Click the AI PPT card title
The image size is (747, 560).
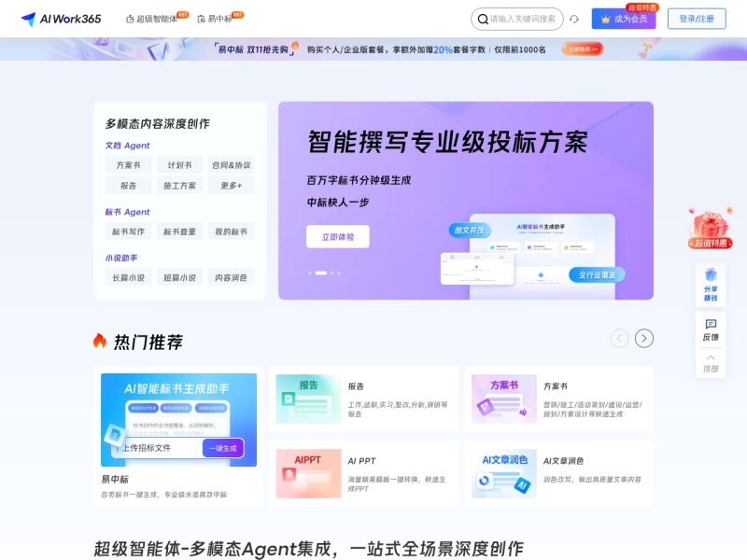[x=361, y=461]
